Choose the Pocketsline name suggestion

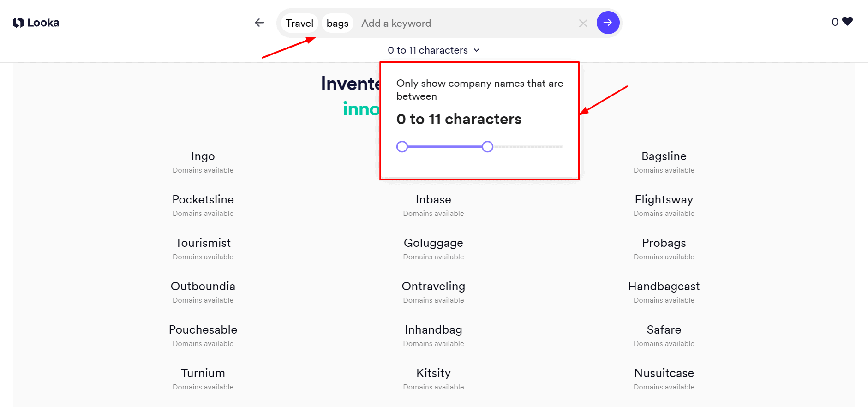pyautogui.click(x=203, y=200)
